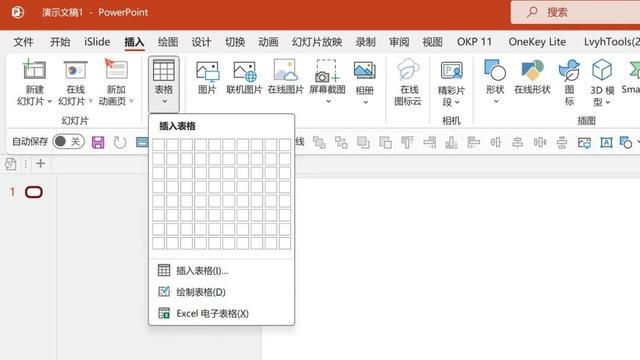Switch to the 设计 design tab
This screenshot has width=640, height=360.
pyautogui.click(x=201, y=42)
